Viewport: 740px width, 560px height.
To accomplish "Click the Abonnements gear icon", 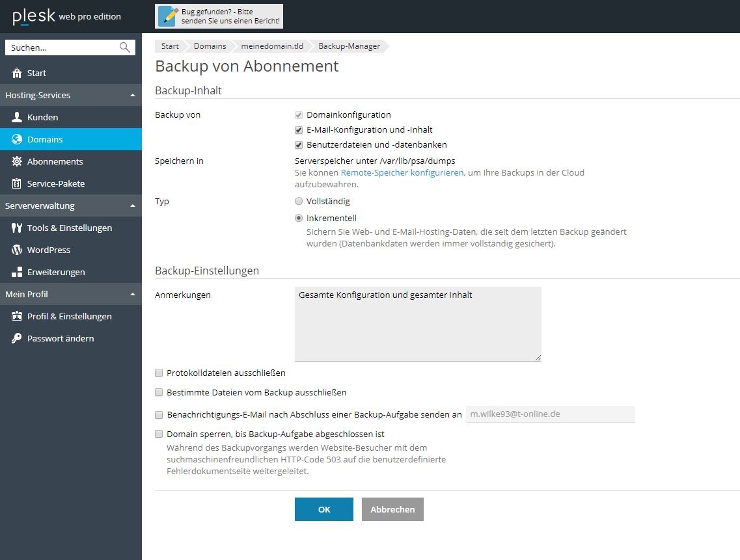I will pyautogui.click(x=17, y=161).
